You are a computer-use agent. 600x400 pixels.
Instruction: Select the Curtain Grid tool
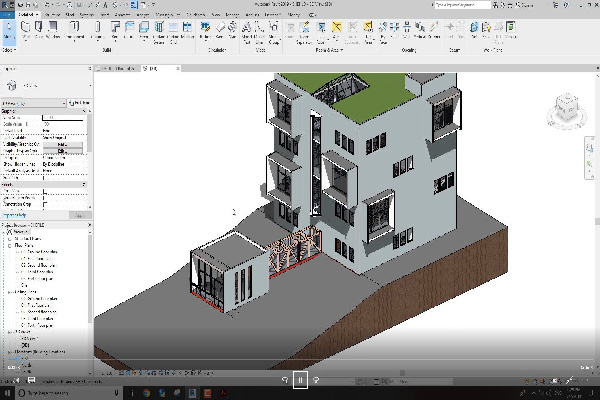173,32
